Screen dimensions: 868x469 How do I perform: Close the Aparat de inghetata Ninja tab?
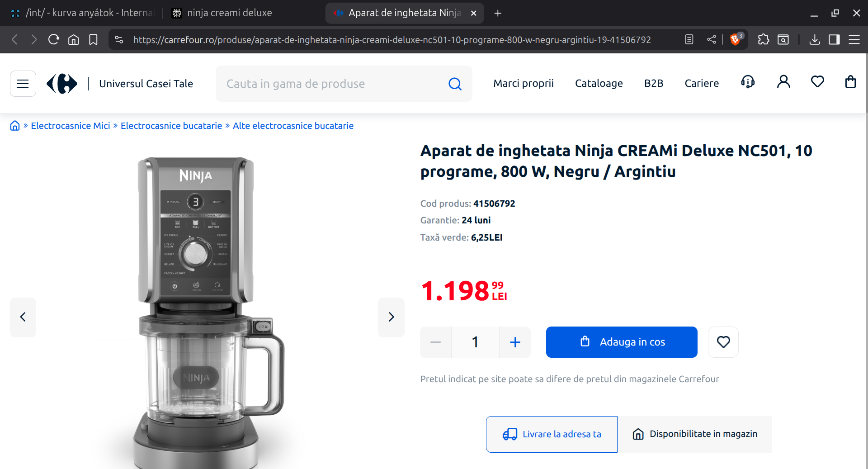click(x=473, y=13)
